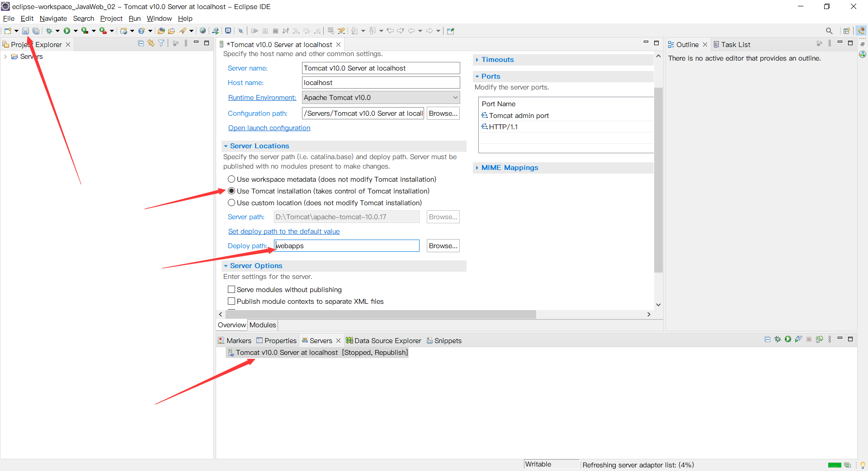Start the Tomcat server from the Servers view
Image resolution: width=868 pixels, height=471 pixels.
pos(788,339)
